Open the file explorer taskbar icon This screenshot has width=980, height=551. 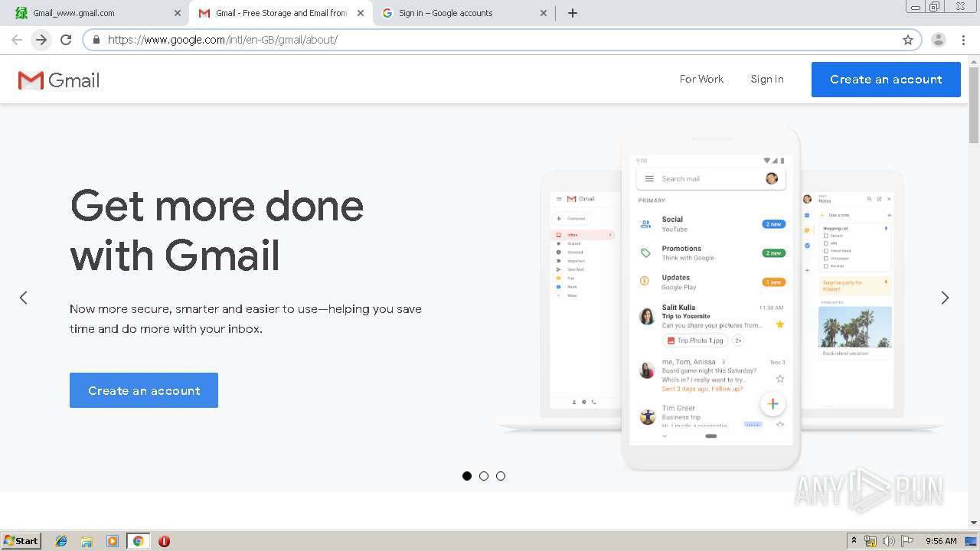[x=87, y=541]
